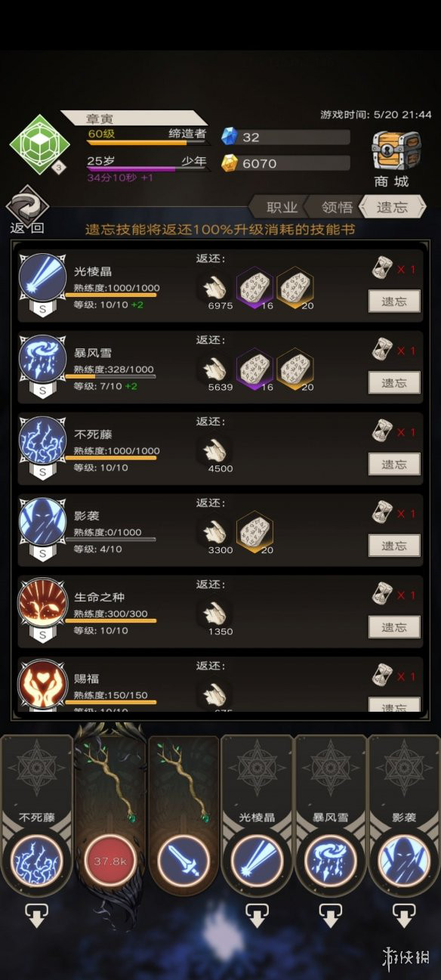Expand arrow below 影袭 skill slot

[x=404, y=916]
